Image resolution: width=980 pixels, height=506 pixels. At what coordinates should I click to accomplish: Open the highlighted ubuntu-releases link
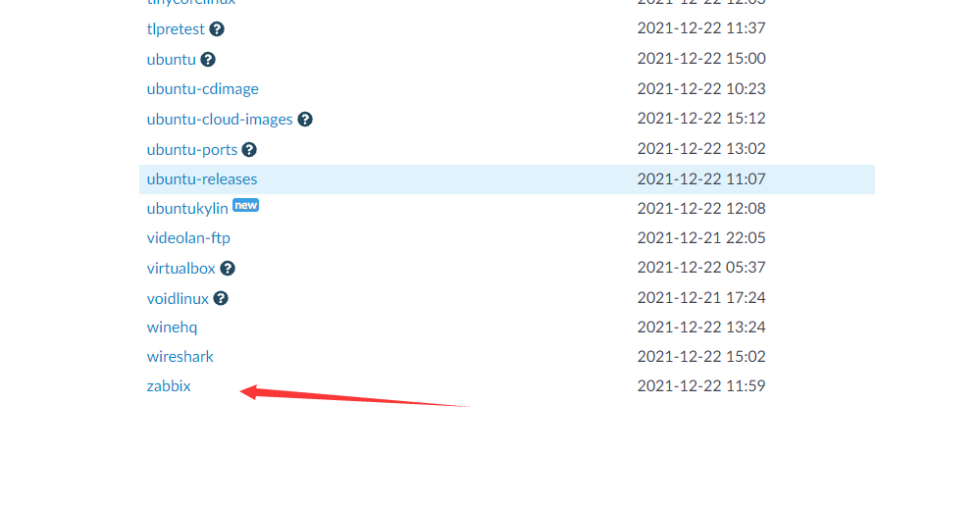click(202, 179)
